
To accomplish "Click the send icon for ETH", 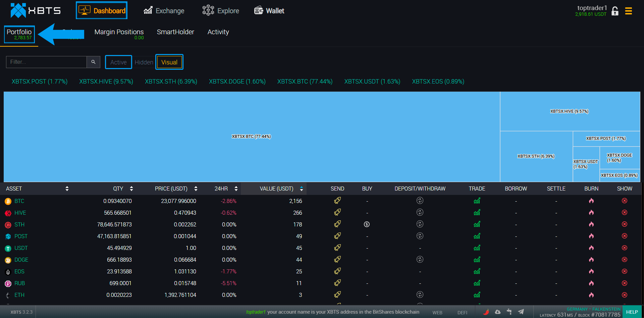I will click(x=337, y=295).
